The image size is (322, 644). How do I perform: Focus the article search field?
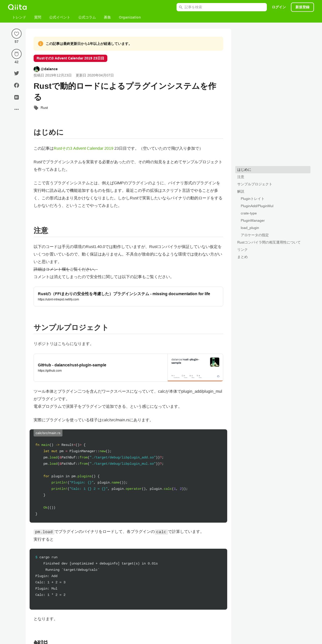pyautogui.click(x=222, y=7)
